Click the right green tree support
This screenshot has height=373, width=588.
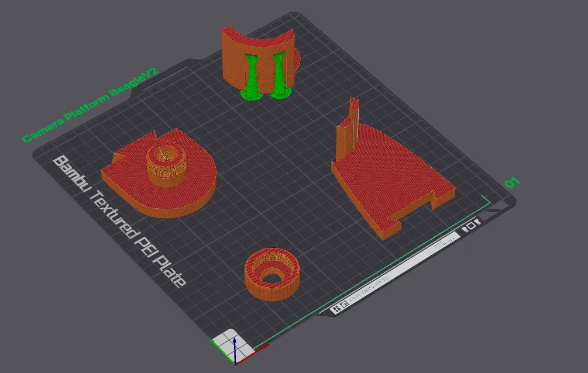coord(280,77)
